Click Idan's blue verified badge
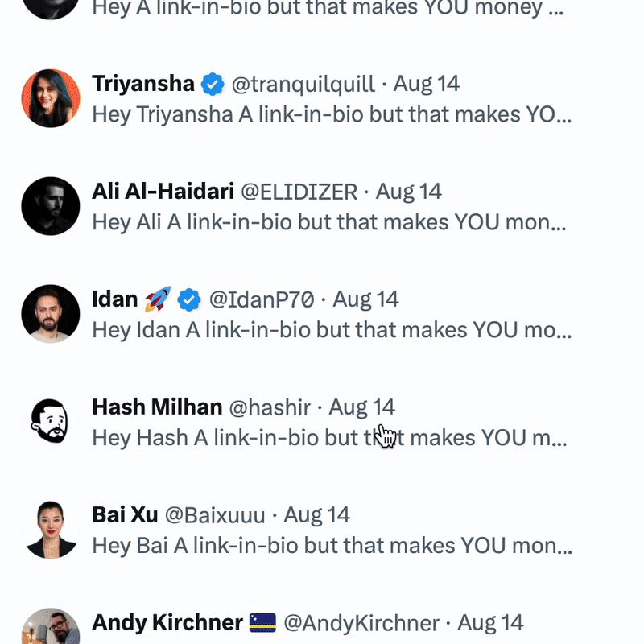 pos(188,299)
